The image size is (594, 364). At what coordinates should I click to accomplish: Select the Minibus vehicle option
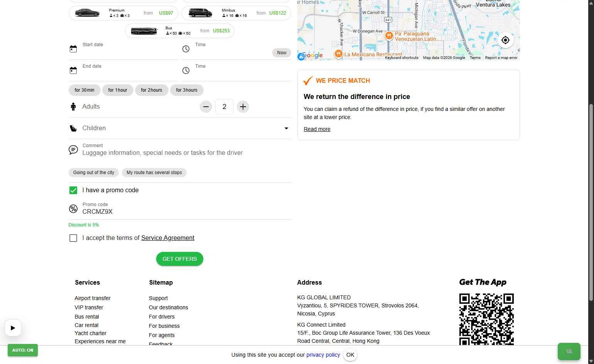pyautogui.click(x=236, y=13)
